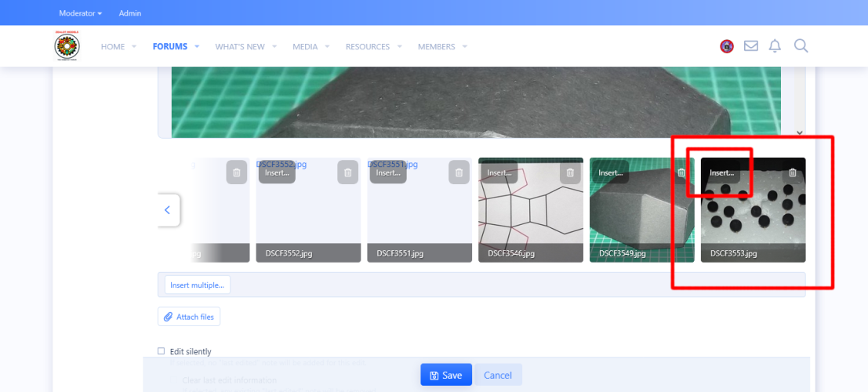The height and width of the screenshot is (392, 868).
Task: Open the Resources tab
Action: (x=368, y=46)
